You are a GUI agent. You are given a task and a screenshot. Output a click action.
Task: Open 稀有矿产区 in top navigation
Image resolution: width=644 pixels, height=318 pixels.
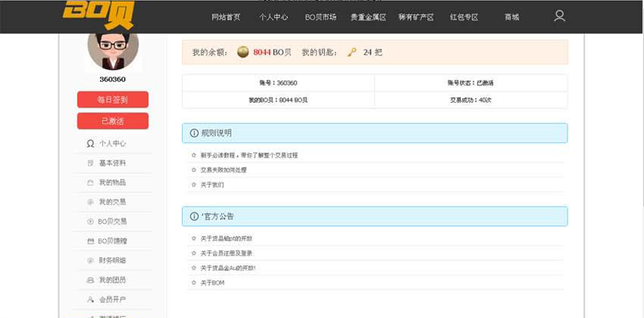[416, 17]
